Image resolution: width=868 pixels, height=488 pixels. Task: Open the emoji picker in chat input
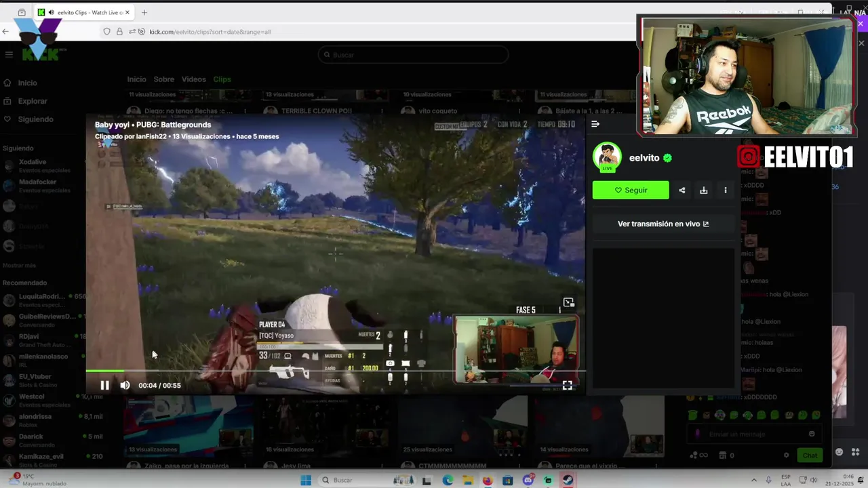812,434
